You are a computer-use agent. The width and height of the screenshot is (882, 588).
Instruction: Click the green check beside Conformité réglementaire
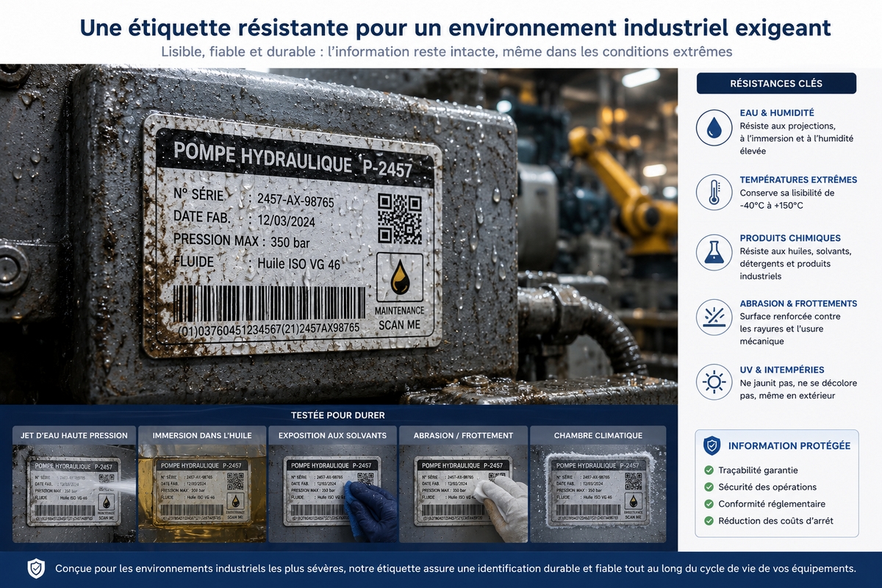coord(709,504)
